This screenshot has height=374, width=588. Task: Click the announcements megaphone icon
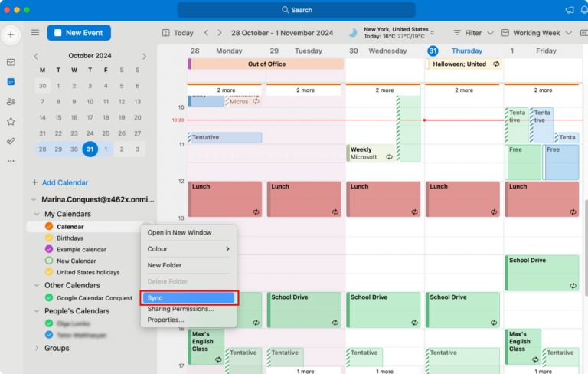point(570,10)
